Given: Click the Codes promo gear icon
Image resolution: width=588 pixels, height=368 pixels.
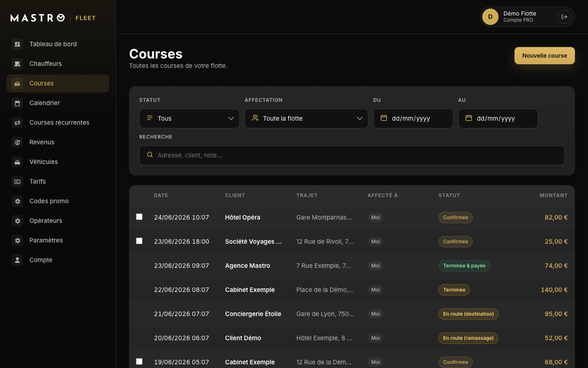Looking at the screenshot, I should click(x=17, y=201).
